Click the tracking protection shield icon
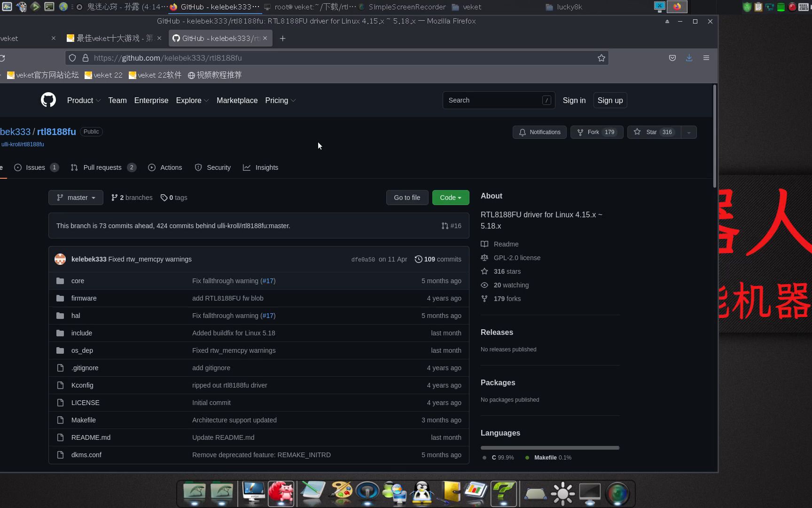This screenshot has height=508, width=812. pos(72,58)
